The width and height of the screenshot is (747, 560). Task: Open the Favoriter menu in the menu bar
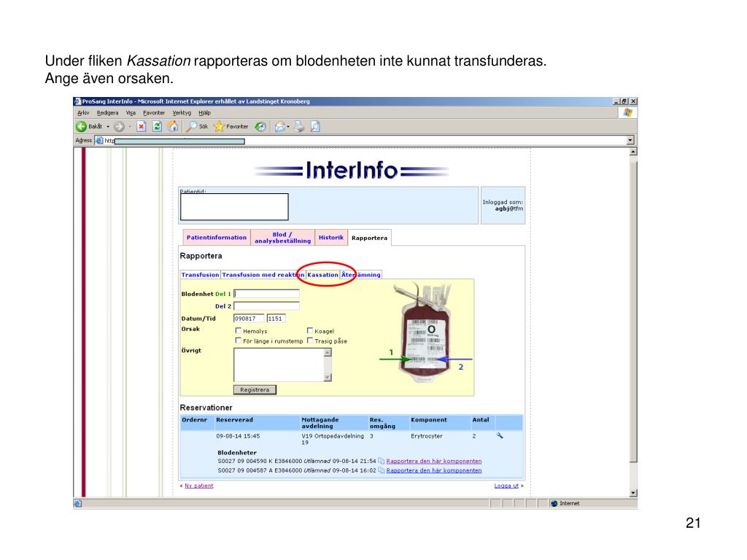click(154, 113)
